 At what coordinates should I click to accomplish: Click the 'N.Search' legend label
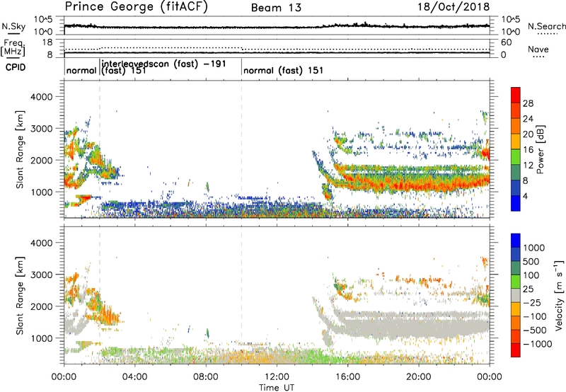click(546, 26)
